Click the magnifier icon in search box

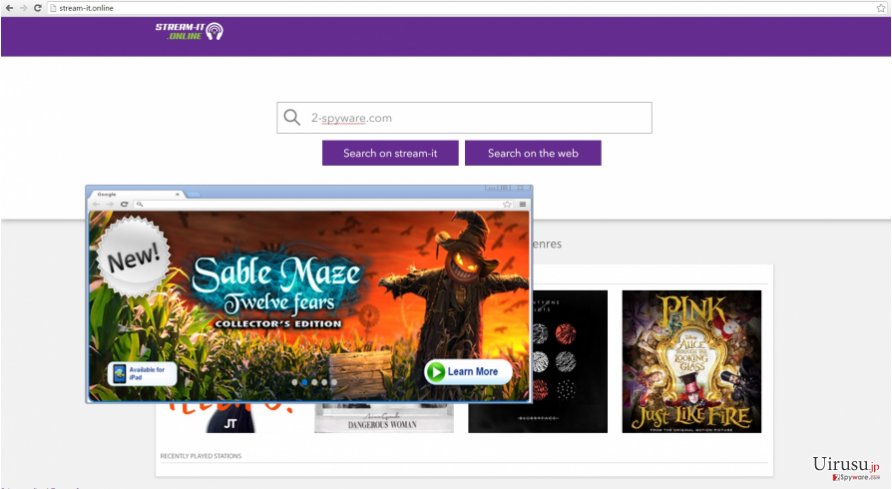click(292, 118)
